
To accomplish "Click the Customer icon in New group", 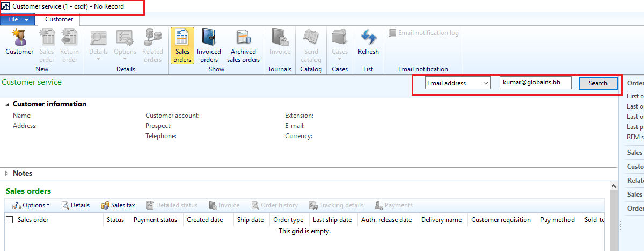I will [x=19, y=43].
